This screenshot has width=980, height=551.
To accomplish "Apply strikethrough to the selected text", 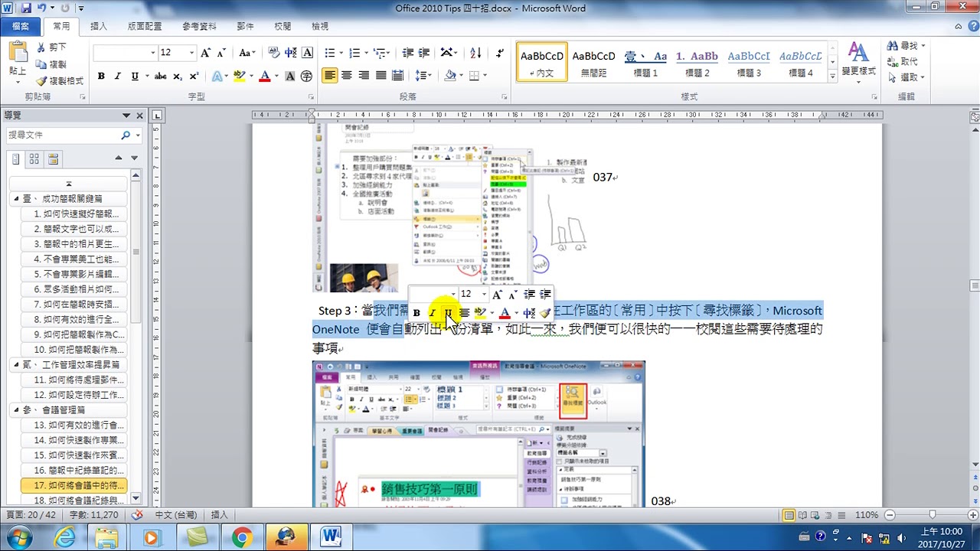I will [x=160, y=76].
